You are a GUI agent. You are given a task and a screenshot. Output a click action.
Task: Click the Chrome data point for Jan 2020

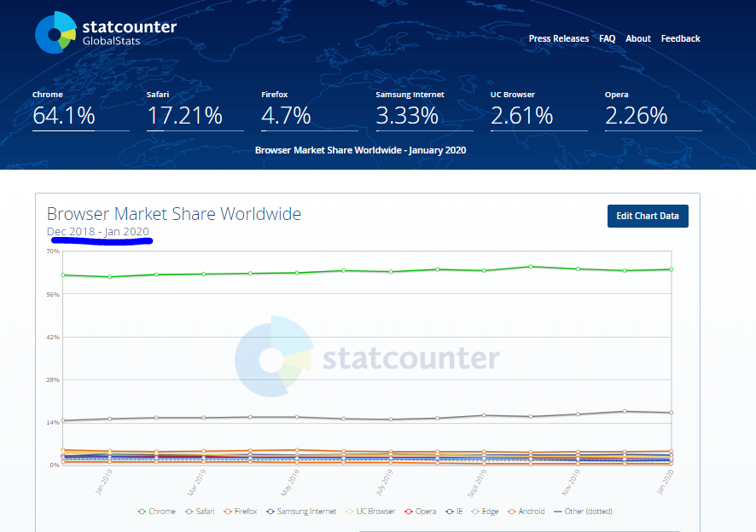click(x=672, y=269)
